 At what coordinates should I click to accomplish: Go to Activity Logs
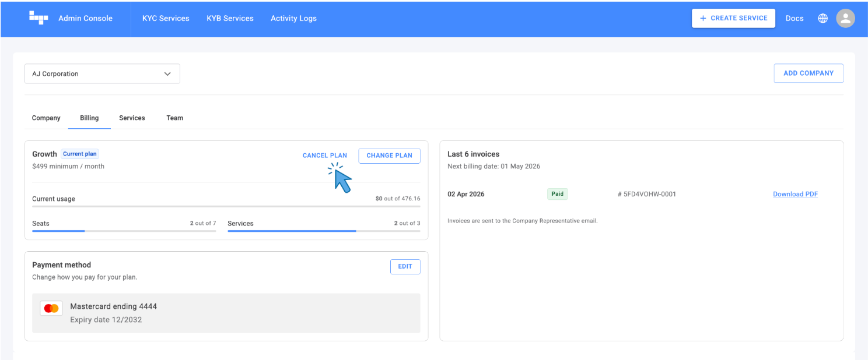tap(293, 18)
